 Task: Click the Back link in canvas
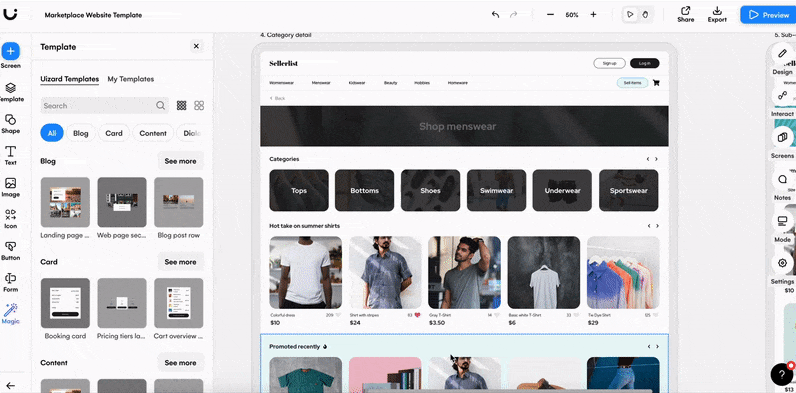[277, 98]
